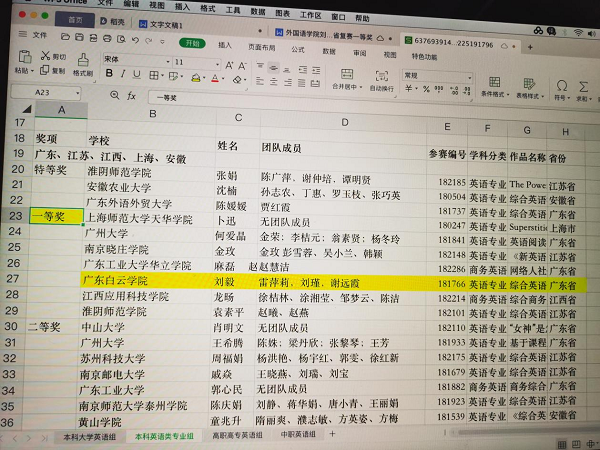Click the red font color swatch
Viewport: 600px width, 450px height.
pos(216,78)
